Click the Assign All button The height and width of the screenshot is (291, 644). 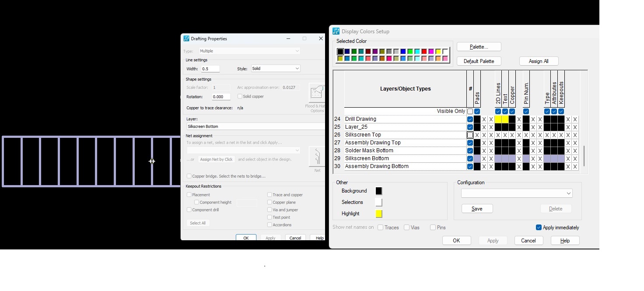point(539,61)
